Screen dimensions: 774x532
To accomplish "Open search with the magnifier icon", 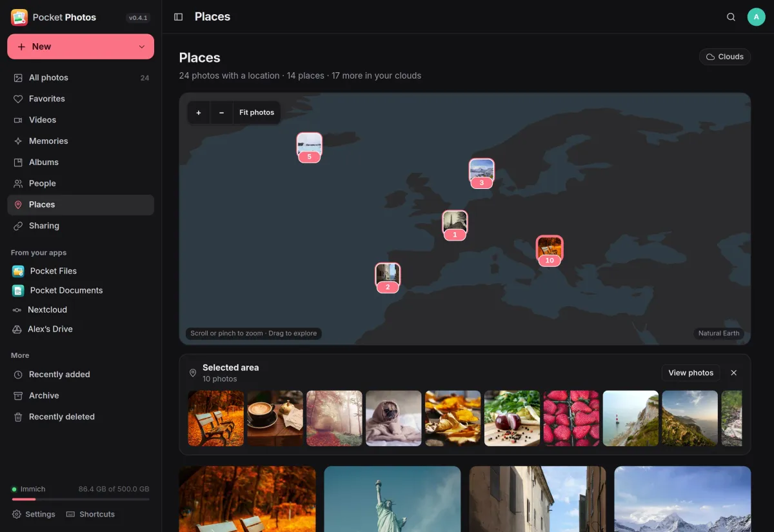I will pos(731,17).
